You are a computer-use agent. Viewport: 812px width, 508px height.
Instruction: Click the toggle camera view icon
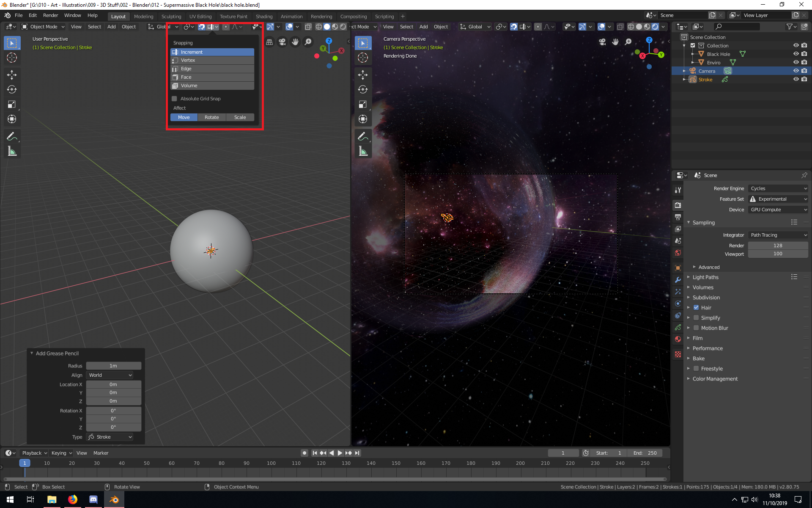[x=282, y=42]
